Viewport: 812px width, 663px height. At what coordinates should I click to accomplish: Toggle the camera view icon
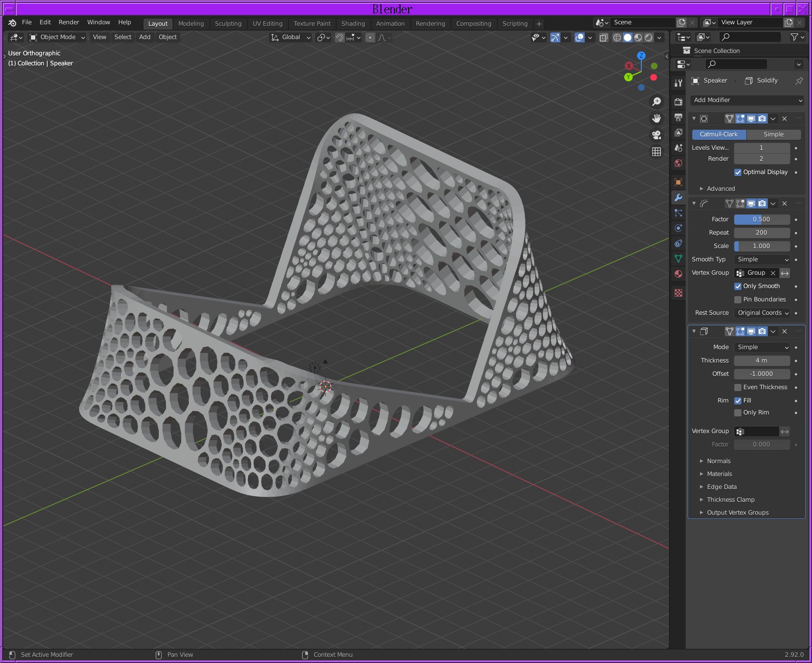tap(657, 135)
